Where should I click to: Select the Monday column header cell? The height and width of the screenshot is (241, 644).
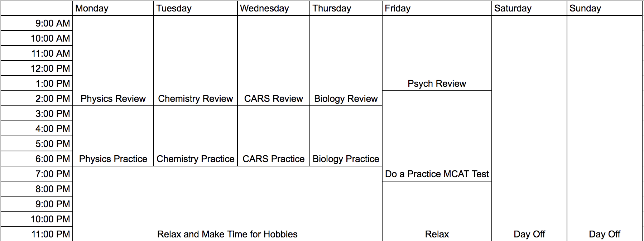[x=113, y=8]
